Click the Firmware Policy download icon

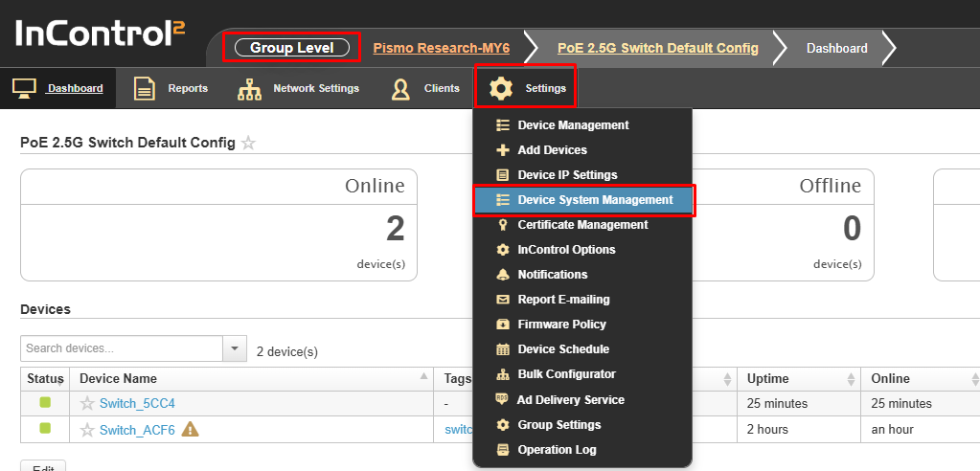[503, 325]
